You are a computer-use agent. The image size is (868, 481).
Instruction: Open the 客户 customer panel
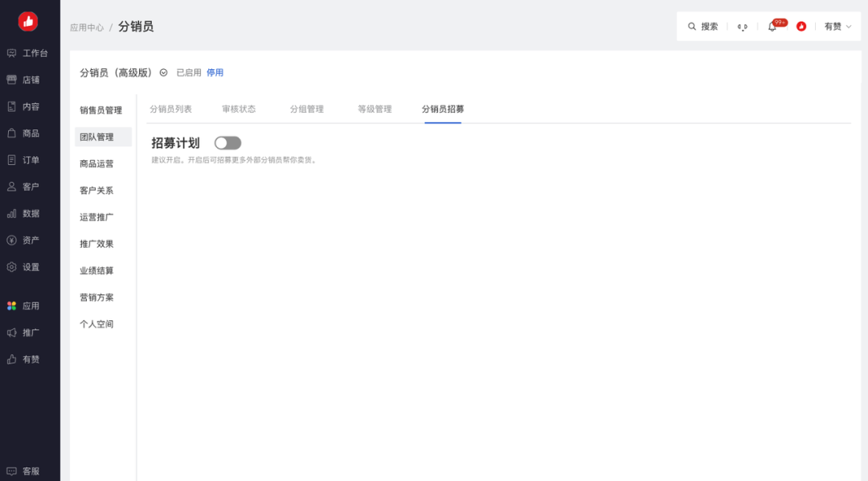(30, 186)
